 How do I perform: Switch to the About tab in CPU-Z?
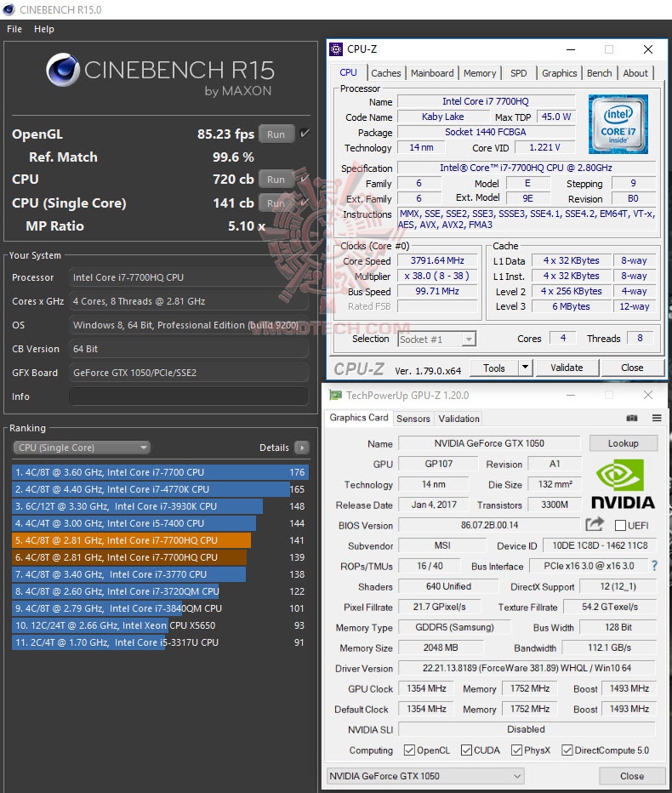click(635, 73)
